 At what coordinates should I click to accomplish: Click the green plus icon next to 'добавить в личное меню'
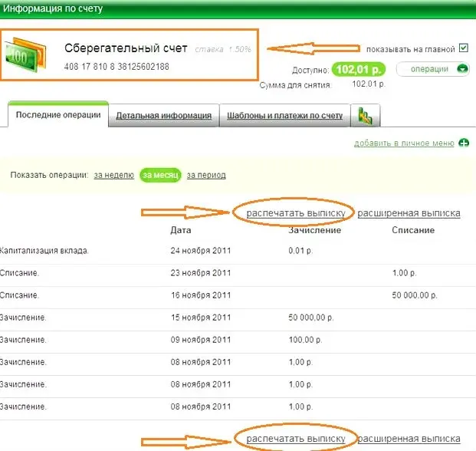(464, 143)
